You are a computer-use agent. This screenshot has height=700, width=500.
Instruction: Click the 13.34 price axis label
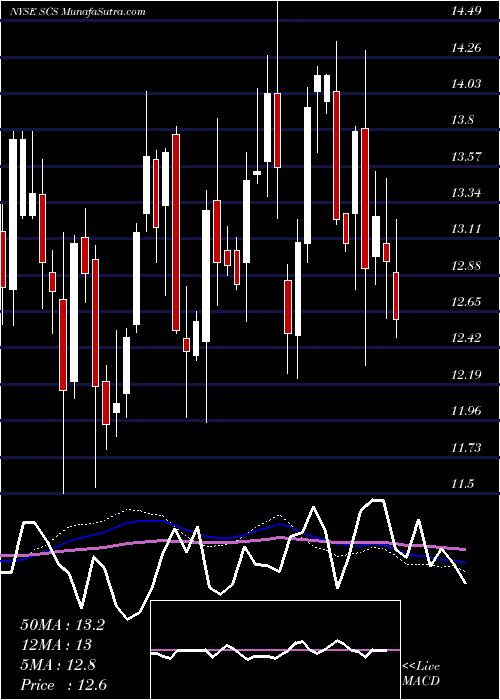[466, 192]
